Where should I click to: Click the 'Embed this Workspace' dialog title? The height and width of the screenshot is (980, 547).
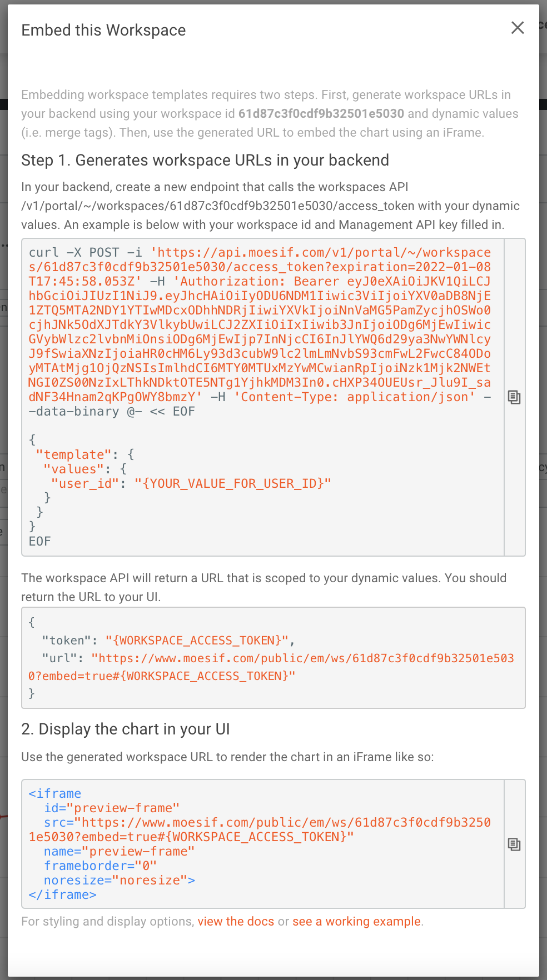click(x=103, y=30)
